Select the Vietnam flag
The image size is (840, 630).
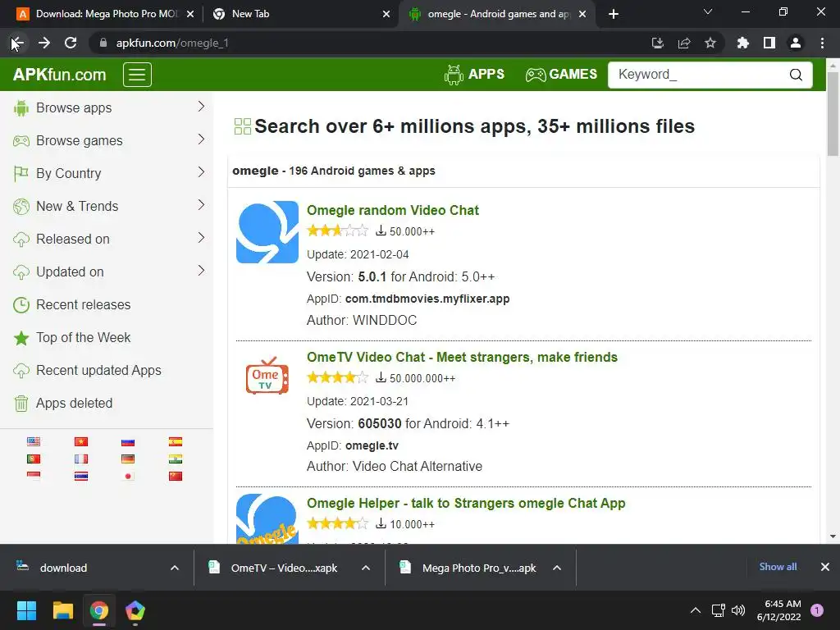pos(81,441)
